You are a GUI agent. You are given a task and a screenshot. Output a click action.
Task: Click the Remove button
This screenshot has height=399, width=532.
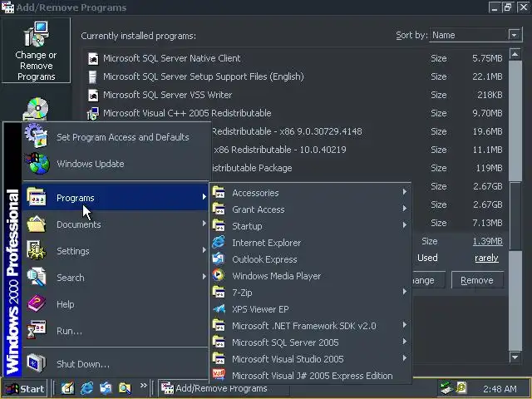coord(477,280)
